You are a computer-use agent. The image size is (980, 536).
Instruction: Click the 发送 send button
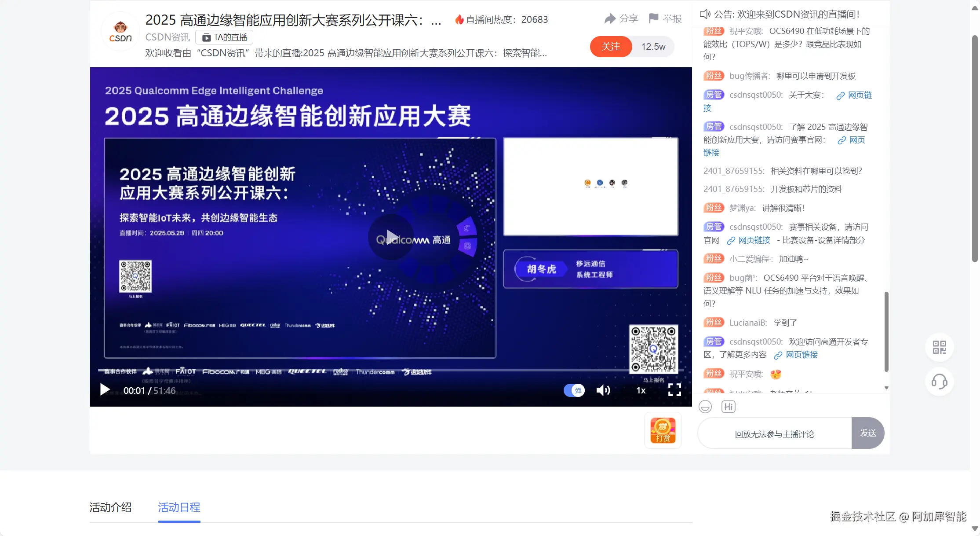(868, 433)
